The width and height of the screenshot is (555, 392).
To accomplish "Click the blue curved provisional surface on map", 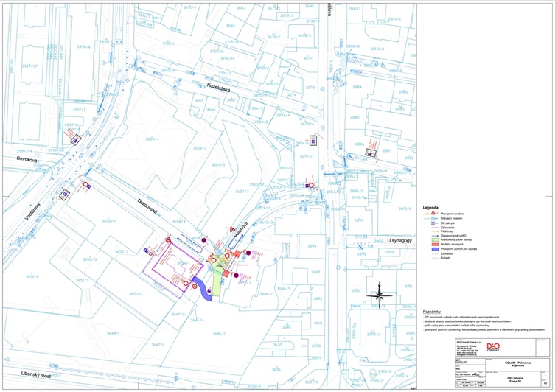I will click(x=203, y=289).
